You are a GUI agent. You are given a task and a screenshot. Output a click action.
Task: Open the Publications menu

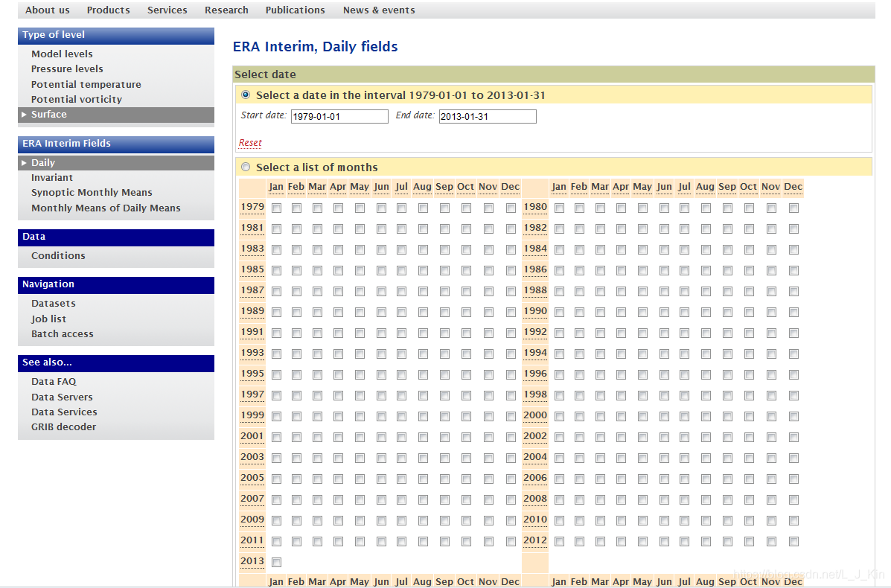tap(295, 10)
